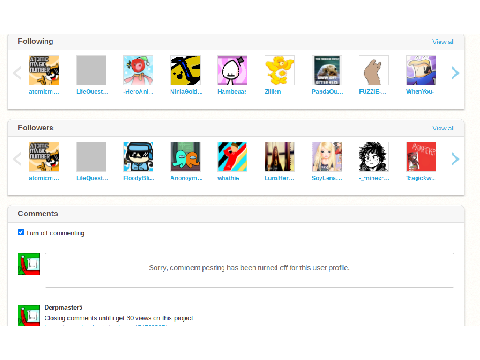
Task: Open the sunglasses headphones character avatar in Followers
Action: [x=138, y=157]
